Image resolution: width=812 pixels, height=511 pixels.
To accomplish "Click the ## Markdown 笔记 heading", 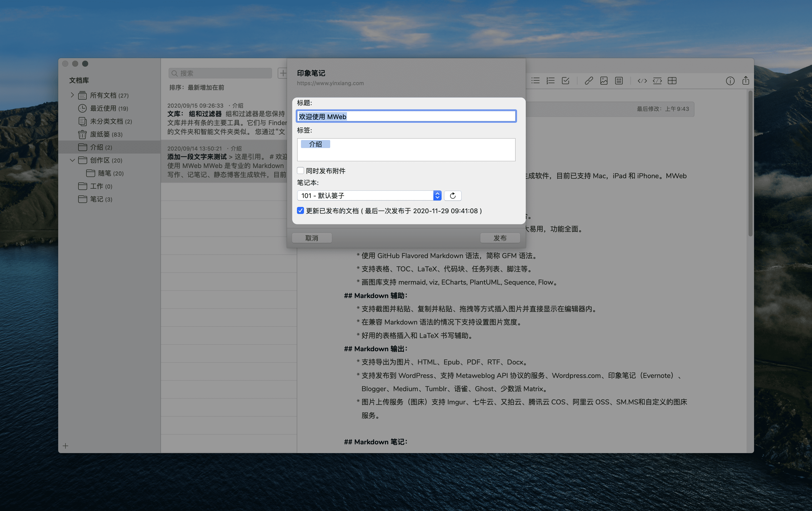I will click(x=376, y=442).
